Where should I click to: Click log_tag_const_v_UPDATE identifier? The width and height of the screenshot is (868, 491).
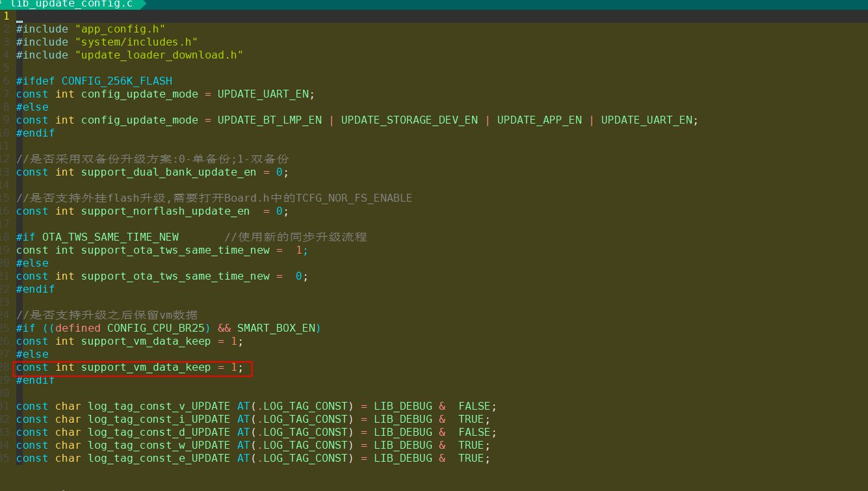click(x=159, y=406)
